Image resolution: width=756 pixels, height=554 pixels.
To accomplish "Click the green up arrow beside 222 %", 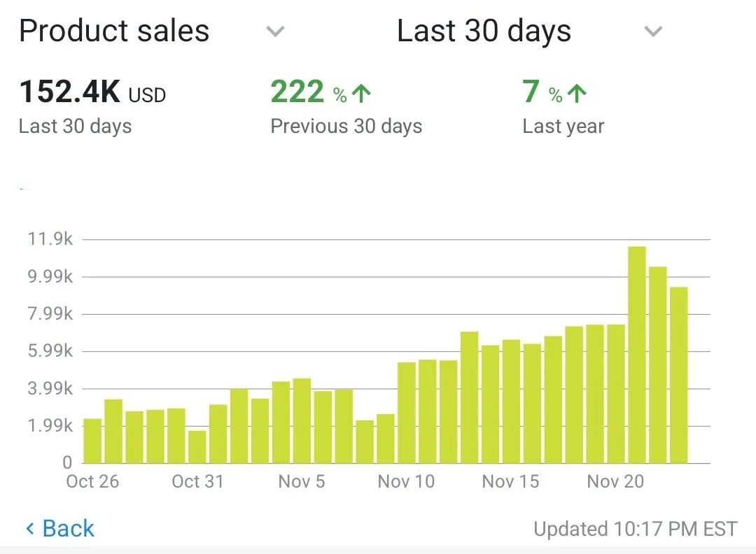I will pyautogui.click(x=360, y=94).
